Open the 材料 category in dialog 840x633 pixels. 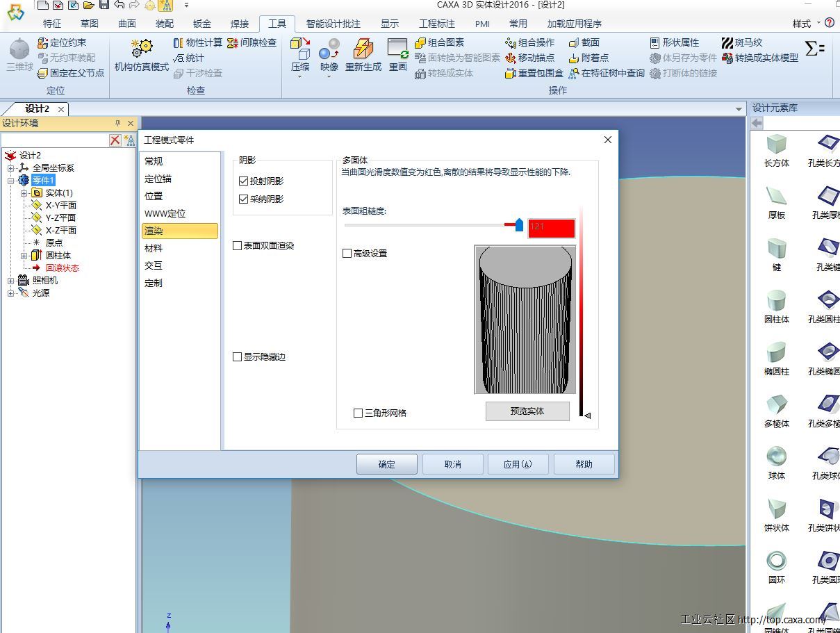pyautogui.click(x=154, y=248)
